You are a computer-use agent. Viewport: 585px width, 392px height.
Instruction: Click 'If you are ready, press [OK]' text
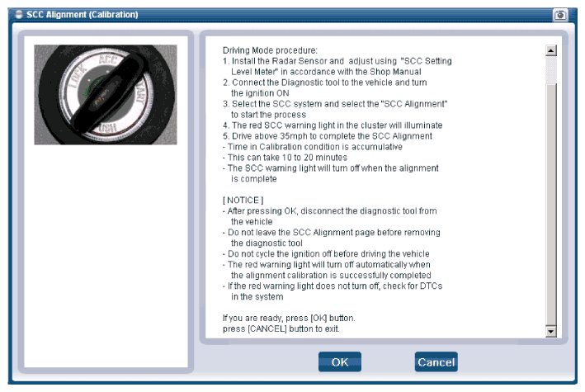pyautogui.click(x=289, y=318)
